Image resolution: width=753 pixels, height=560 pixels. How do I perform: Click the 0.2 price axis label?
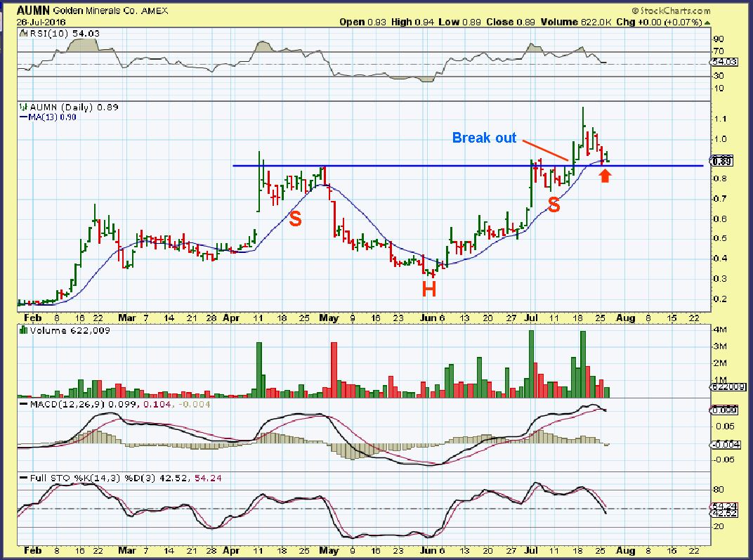[x=720, y=299]
